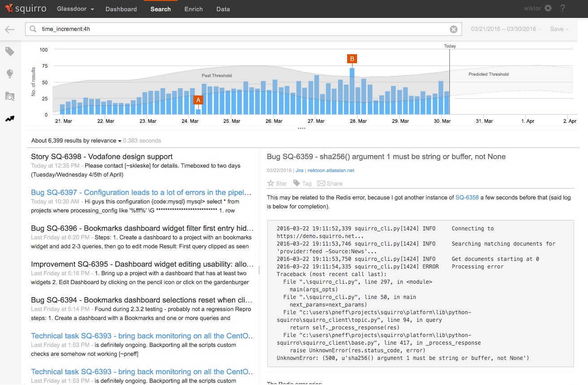The image size is (588, 385).
Task: Expand the Glassdoor project dropdown
Action: coord(75,9)
